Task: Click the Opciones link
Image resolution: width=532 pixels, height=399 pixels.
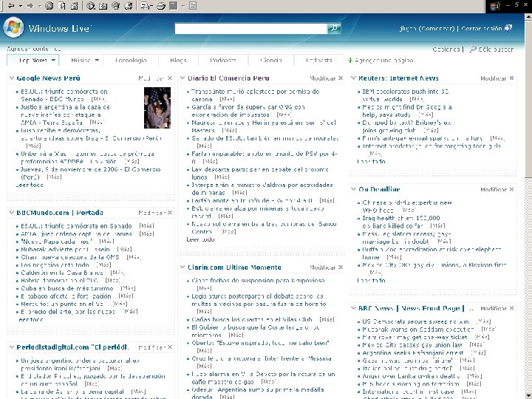Action: coord(446,50)
